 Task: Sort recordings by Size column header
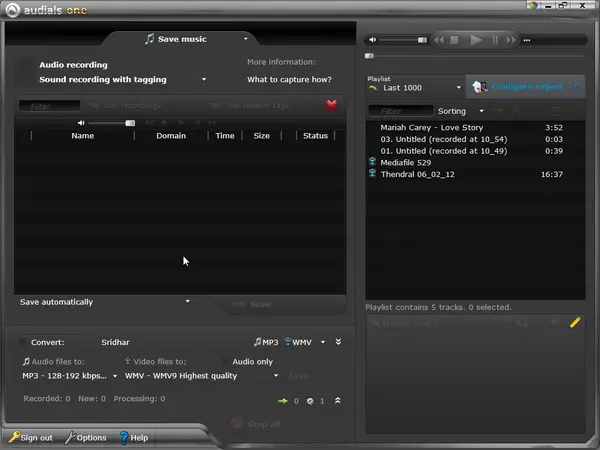[x=262, y=135]
